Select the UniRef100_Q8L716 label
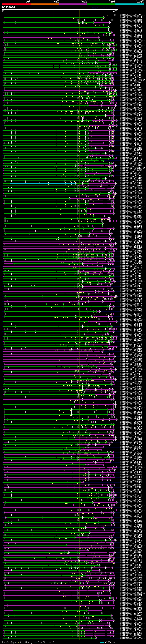The width and height of the screenshot is (146, 644). pos(131,173)
